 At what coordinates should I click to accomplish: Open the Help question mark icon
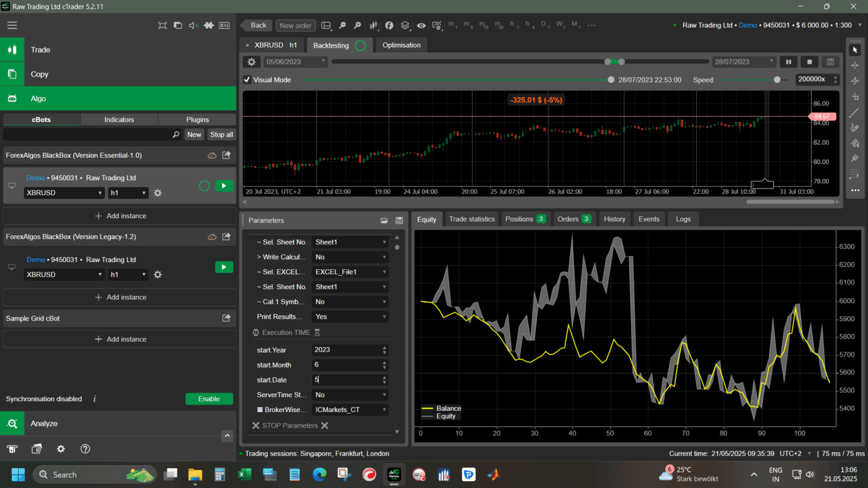click(x=85, y=449)
